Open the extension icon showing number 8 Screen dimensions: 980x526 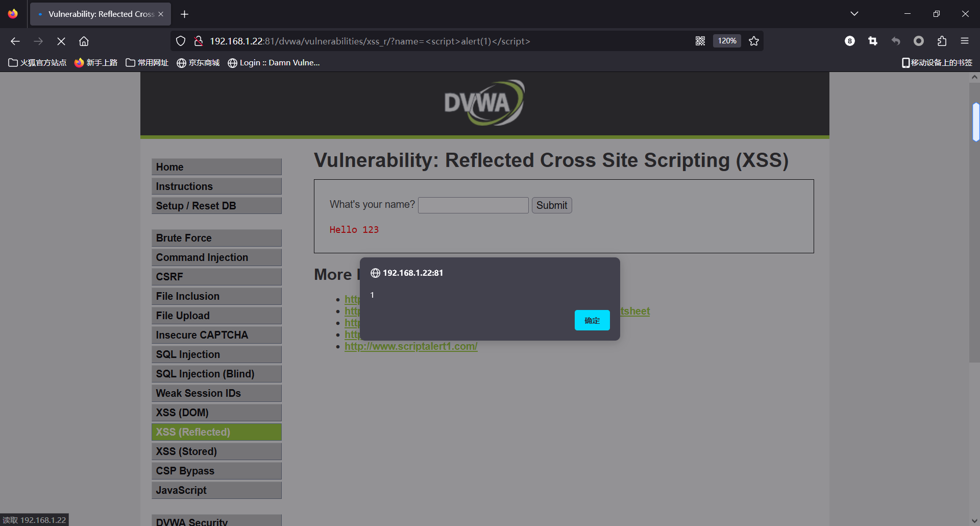(x=850, y=41)
